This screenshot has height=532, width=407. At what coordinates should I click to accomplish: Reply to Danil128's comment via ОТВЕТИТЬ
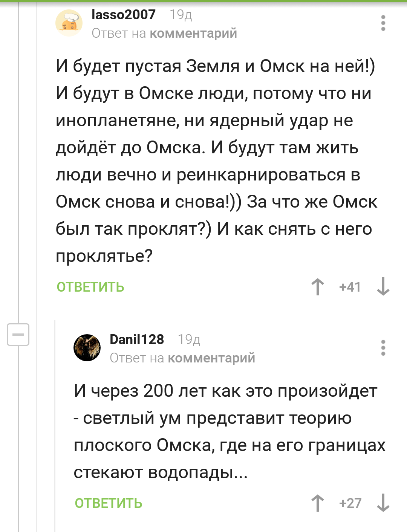(x=109, y=503)
